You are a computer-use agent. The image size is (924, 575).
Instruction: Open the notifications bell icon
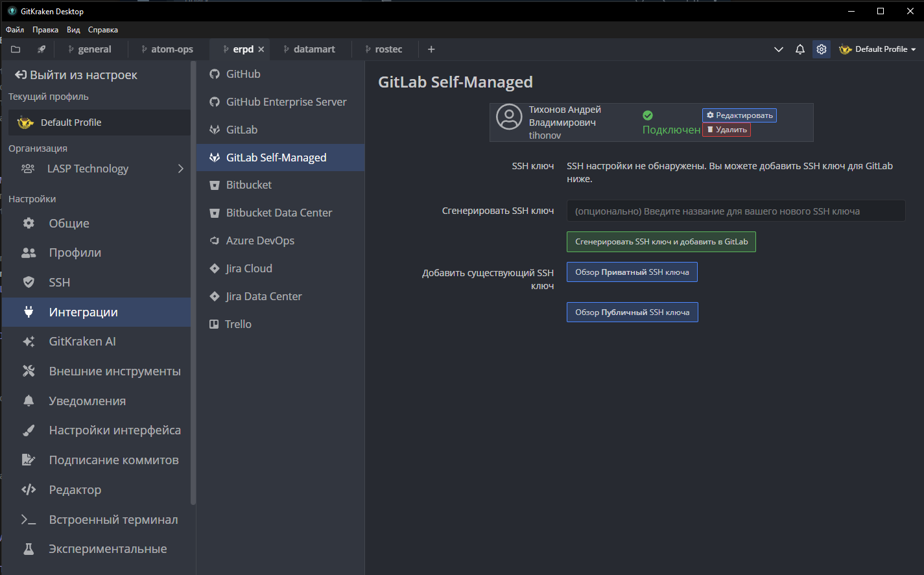tap(800, 49)
